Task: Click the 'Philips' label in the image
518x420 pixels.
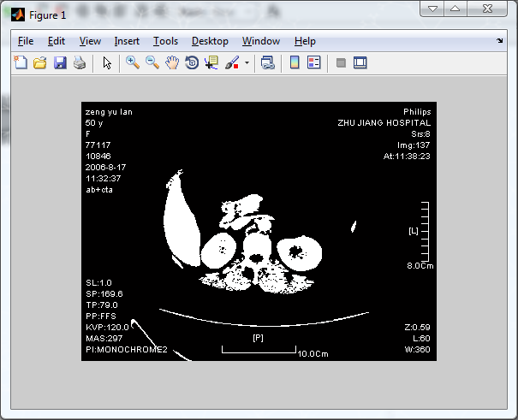Action: pos(417,112)
